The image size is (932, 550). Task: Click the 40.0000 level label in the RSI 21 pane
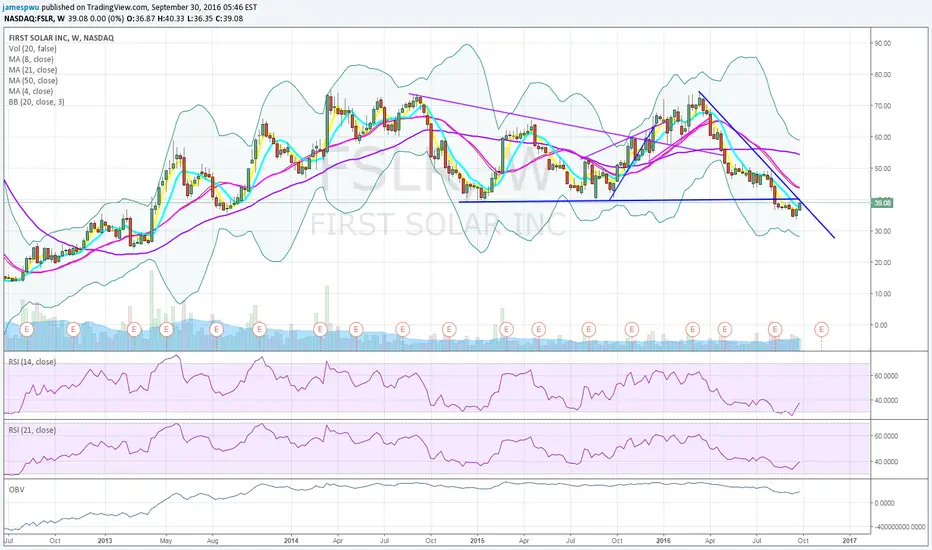[x=885, y=462]
